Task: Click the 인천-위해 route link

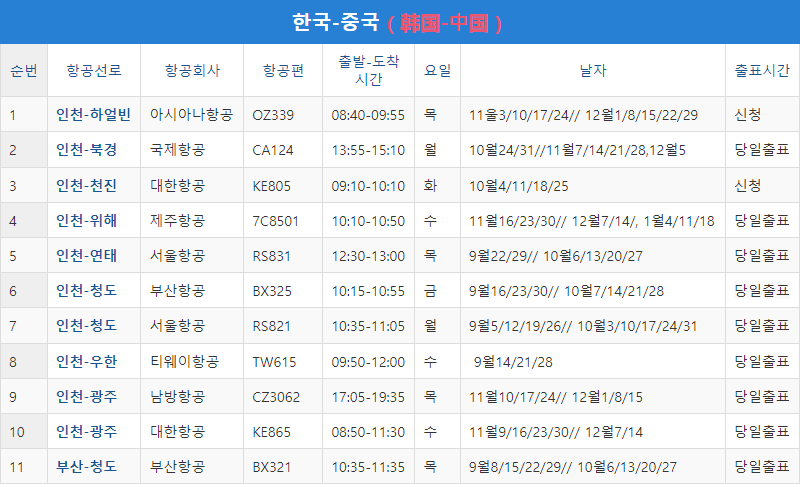Action: click(x=86, y=220)
